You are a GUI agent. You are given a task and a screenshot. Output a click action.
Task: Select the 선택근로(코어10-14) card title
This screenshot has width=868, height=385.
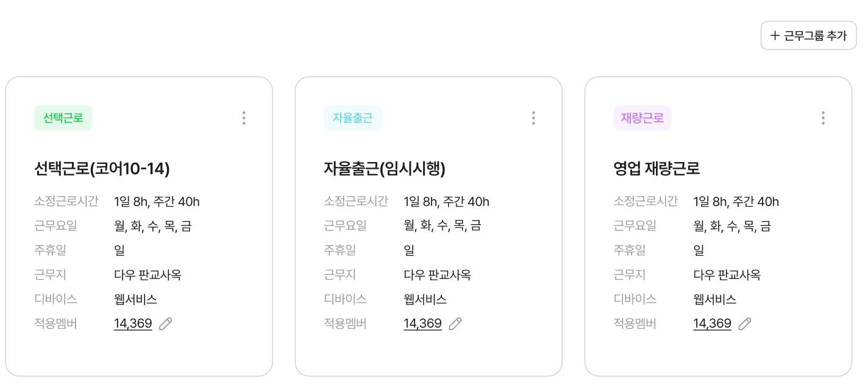click(x=102, y=169)
